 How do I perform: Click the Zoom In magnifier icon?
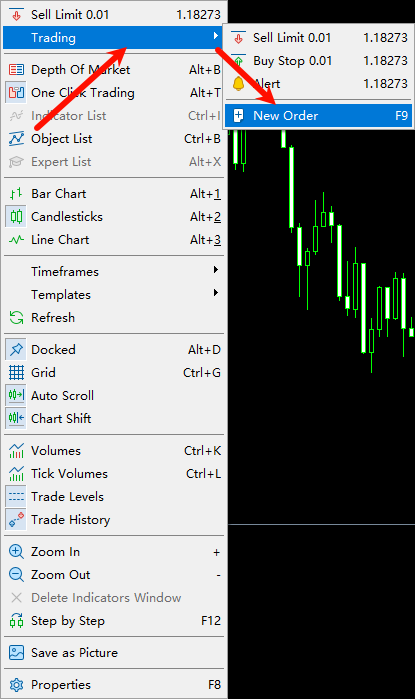16,552
